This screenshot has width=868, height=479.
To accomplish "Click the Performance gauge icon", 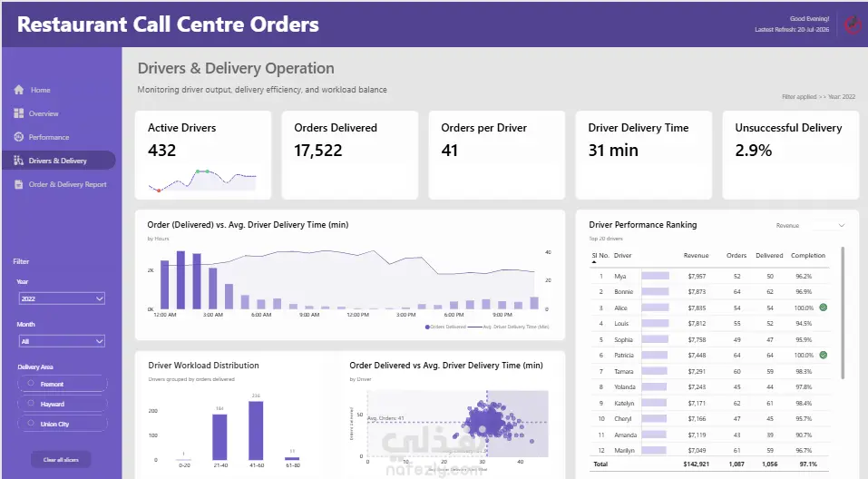I will 19,137.
